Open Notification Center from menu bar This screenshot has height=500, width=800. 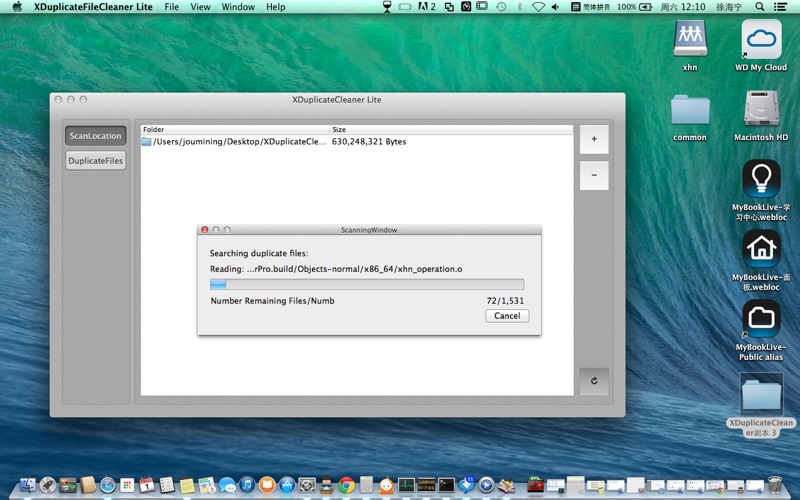pos(780,7)
